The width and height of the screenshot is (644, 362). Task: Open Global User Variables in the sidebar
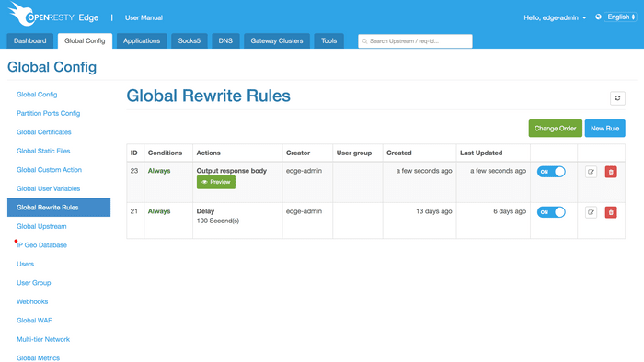point(49,188)
